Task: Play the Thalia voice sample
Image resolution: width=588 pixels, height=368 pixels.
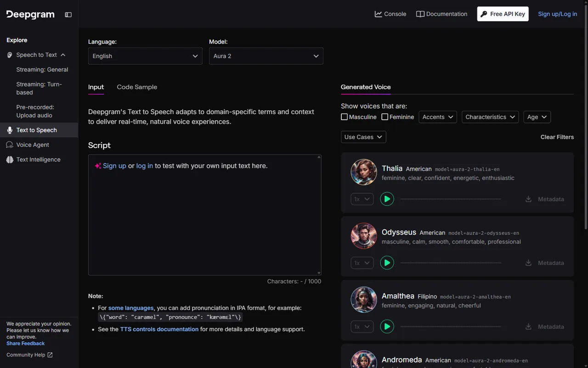Action: click(387, 199)
